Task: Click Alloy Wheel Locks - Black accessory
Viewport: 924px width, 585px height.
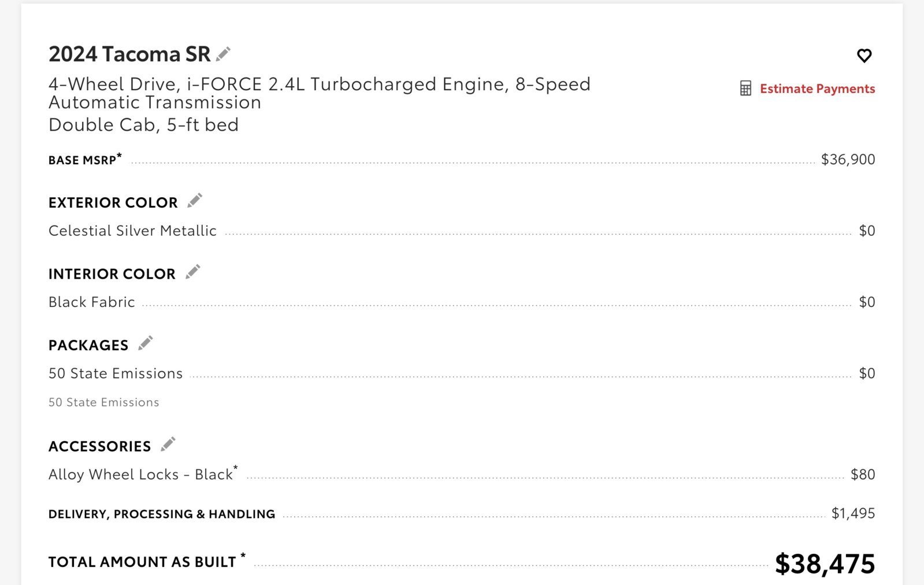Action: pyautogui.click(x=141, y=475)
